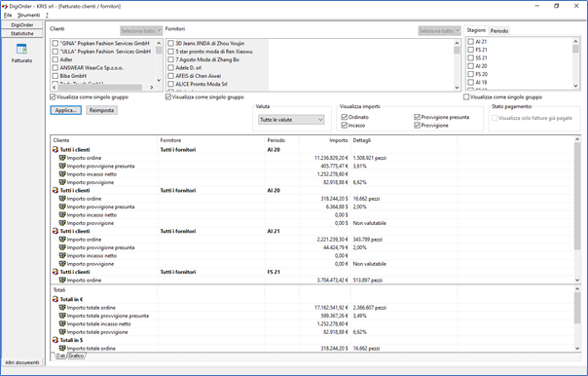Click Clienti list horizontal scroll right arrow
588x376 pixels.
pos(152,87)
